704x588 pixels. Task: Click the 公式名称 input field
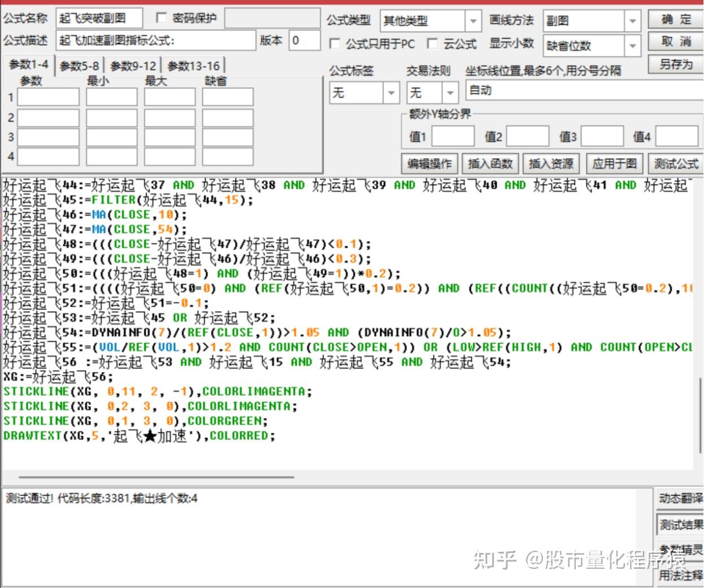(99, 18)
